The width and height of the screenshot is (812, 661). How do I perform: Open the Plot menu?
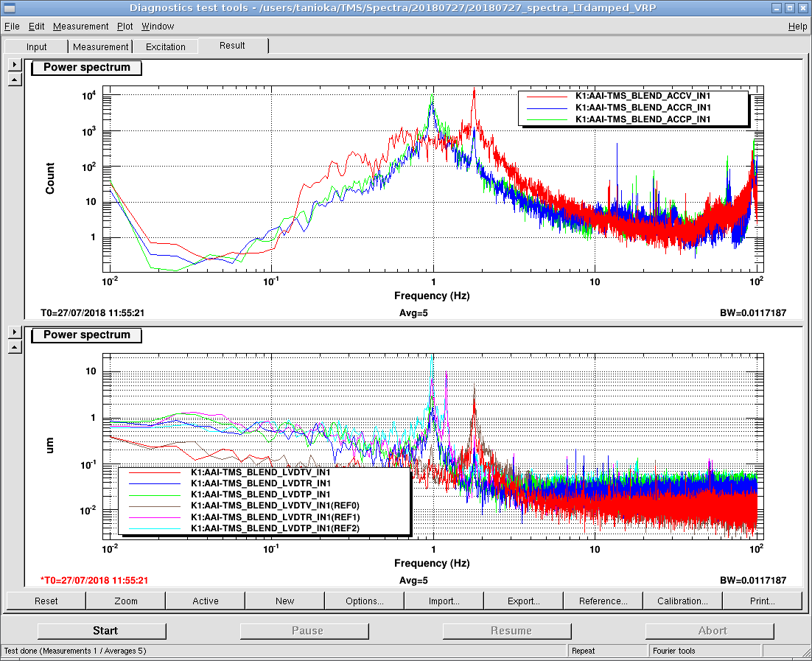125,26
